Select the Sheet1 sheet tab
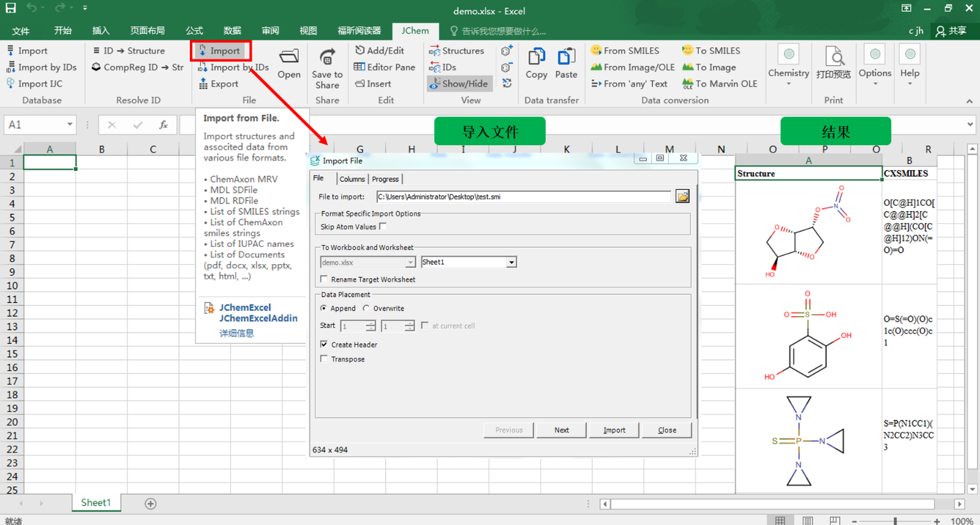The width and height of the screenshot is (980, 525). 96,502
